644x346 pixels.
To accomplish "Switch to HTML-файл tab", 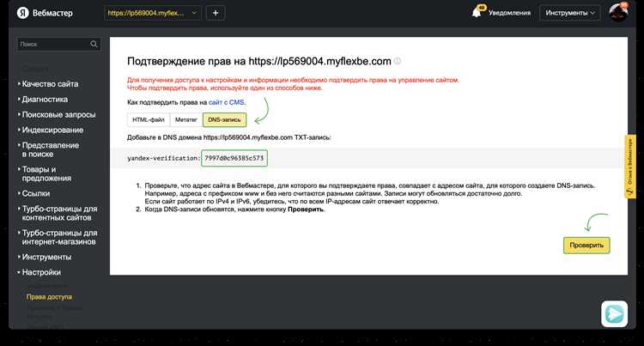I will 149,119.
